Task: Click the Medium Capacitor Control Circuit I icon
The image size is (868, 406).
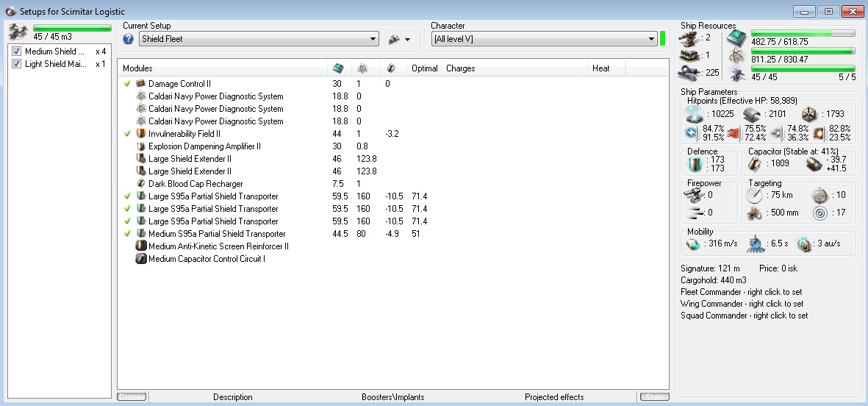Action: tap(140, 259)
